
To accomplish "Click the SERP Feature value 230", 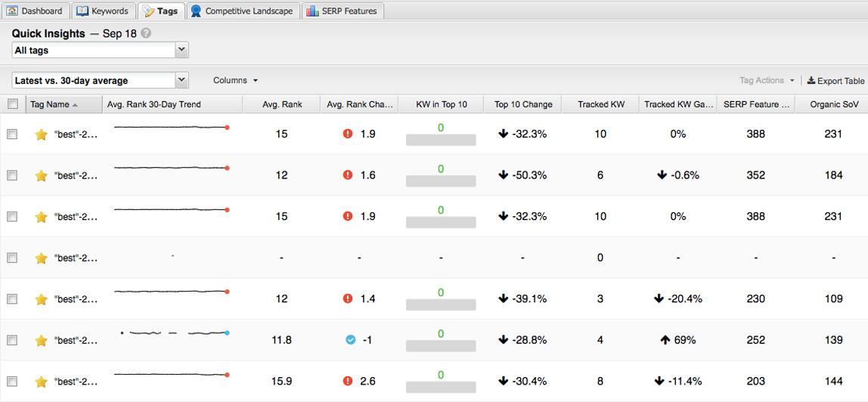I will (755, 299).
